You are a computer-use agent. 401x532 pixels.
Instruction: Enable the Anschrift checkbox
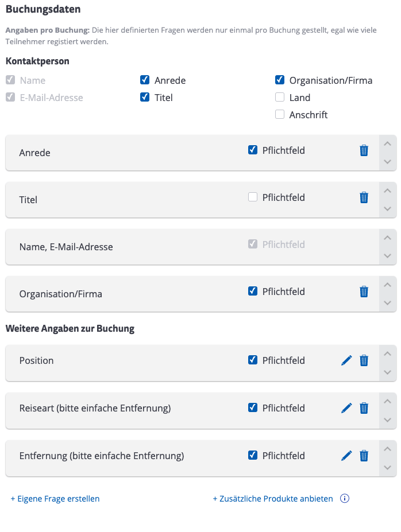[x=280, y=114]
